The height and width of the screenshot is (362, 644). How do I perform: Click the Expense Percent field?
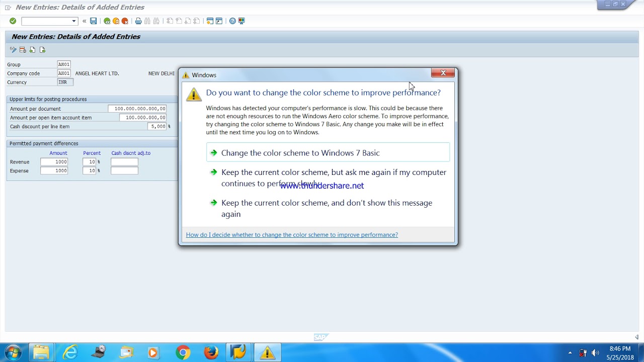[x=89, y=171]
